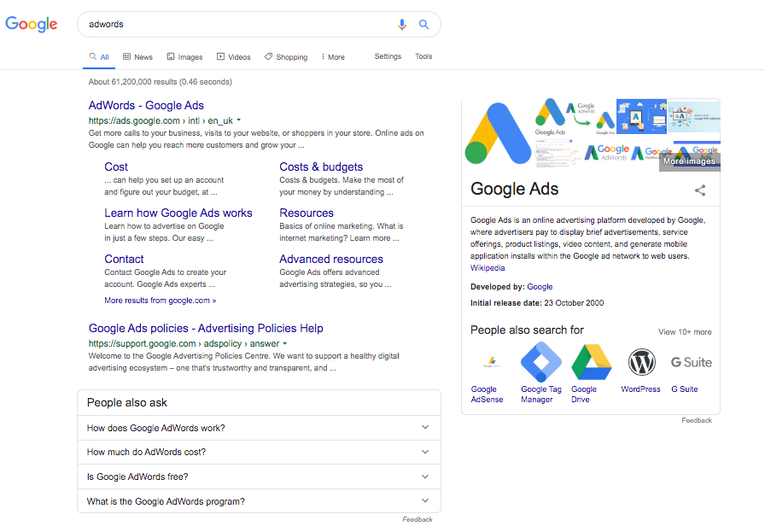
Task: Open the More search options menu
Action: [333, 57]
